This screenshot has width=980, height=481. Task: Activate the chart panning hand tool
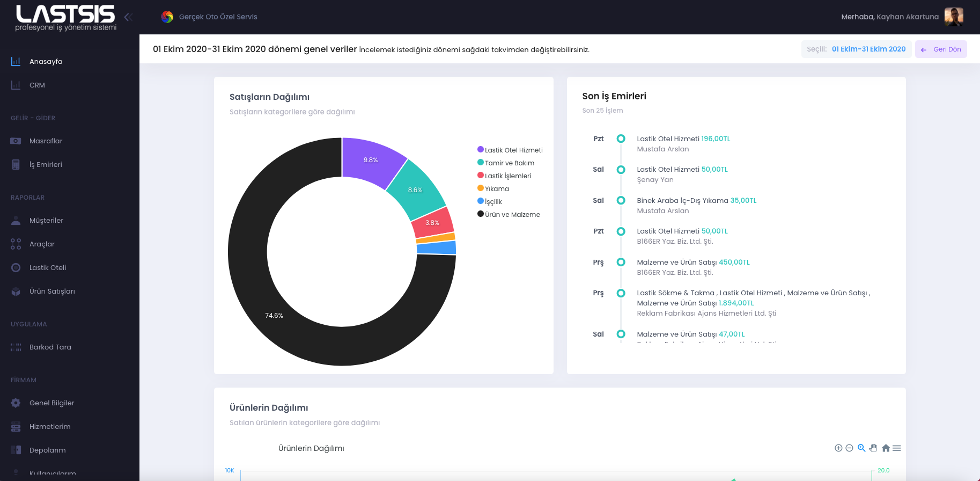pyautogui.click(x=873, y=448)
